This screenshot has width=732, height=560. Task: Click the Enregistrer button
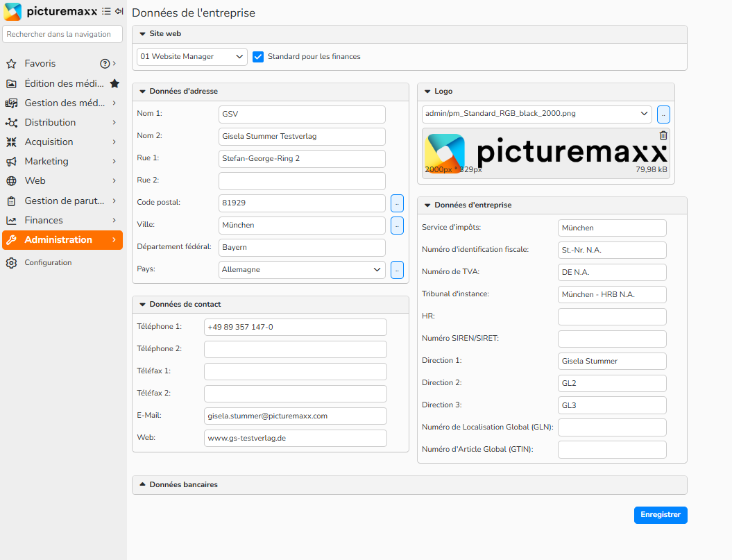(661, 515)
